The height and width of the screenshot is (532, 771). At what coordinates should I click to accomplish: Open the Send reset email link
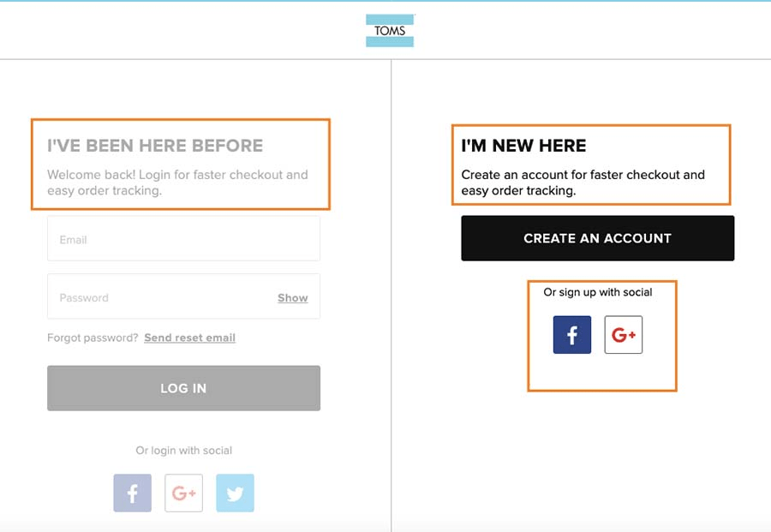point(189,338)
